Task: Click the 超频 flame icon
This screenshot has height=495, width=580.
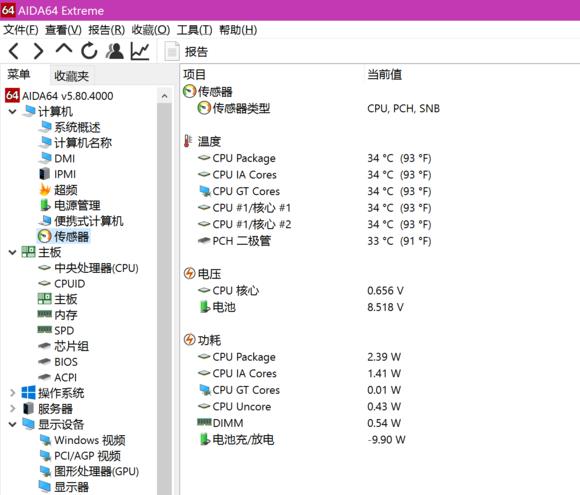Action: click(x=45, y=190)
